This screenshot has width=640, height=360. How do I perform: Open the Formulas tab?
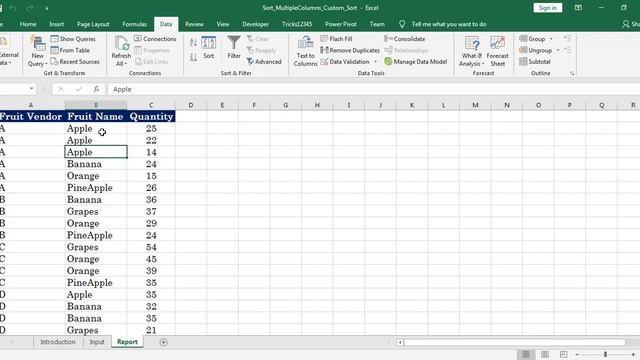point(134,24)
